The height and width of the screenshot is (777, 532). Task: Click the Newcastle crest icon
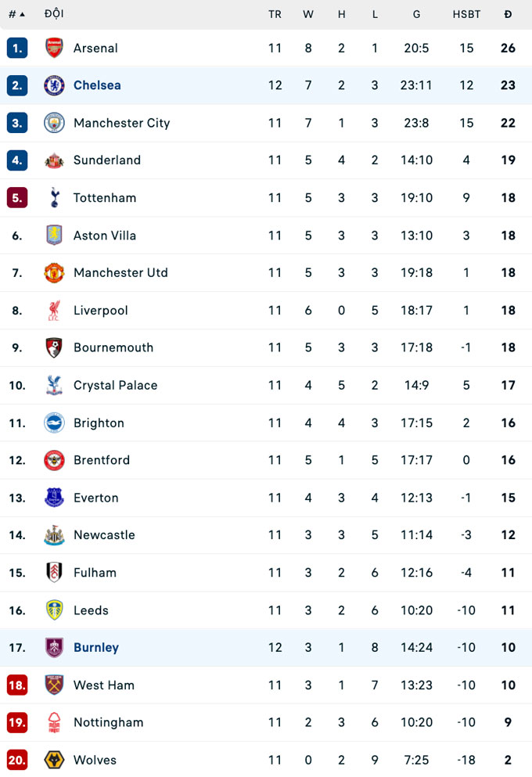[54, 535]
